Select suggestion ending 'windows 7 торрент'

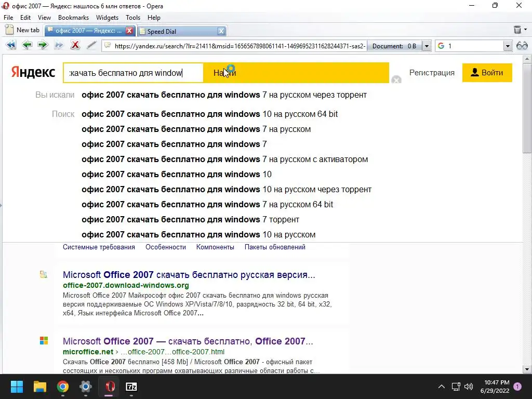point(190,220)
